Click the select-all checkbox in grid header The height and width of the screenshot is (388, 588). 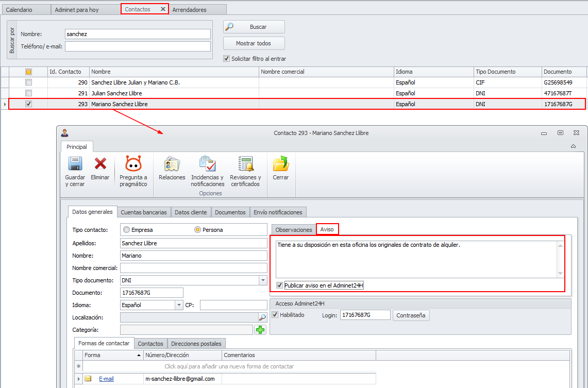point(28,72)
